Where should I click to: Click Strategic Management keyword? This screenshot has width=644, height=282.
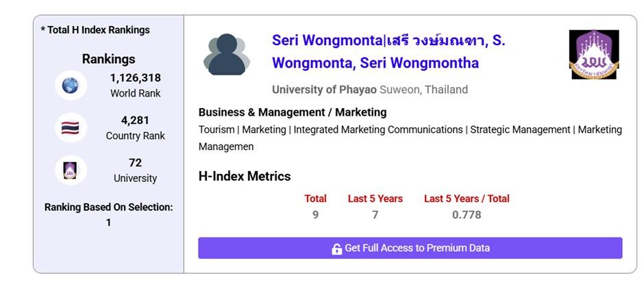pos(520,130)
